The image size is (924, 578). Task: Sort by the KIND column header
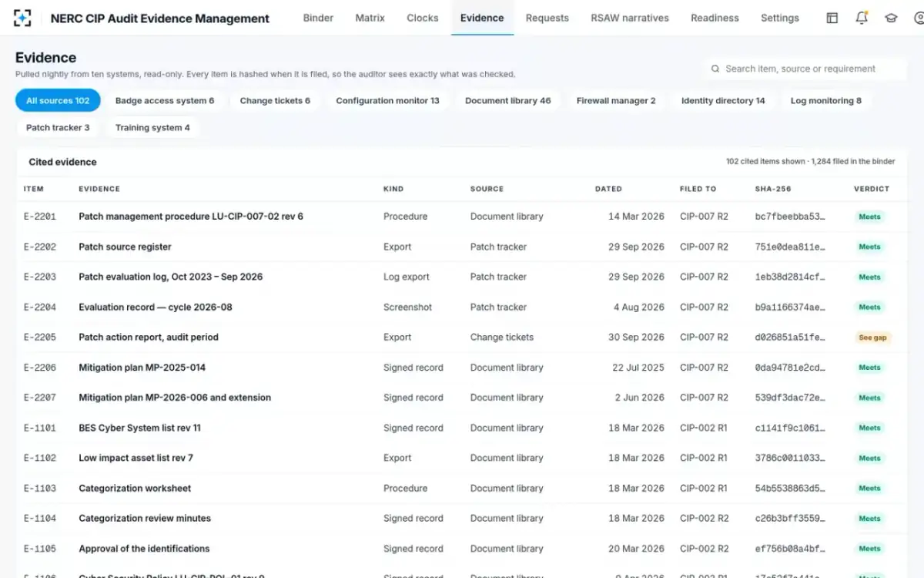point(393,189)
